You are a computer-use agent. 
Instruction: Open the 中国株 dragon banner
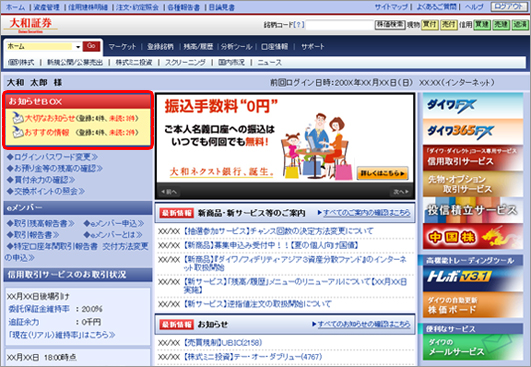pos(473,237)
